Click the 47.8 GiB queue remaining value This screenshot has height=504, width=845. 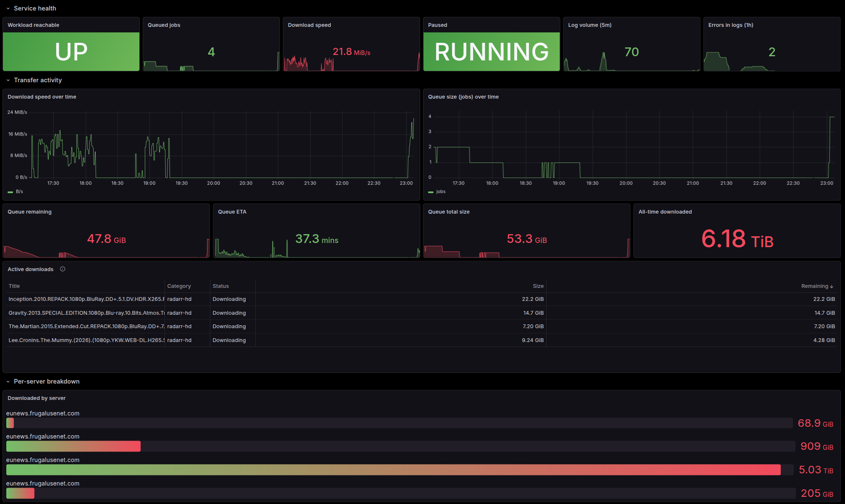pos(106,239)
